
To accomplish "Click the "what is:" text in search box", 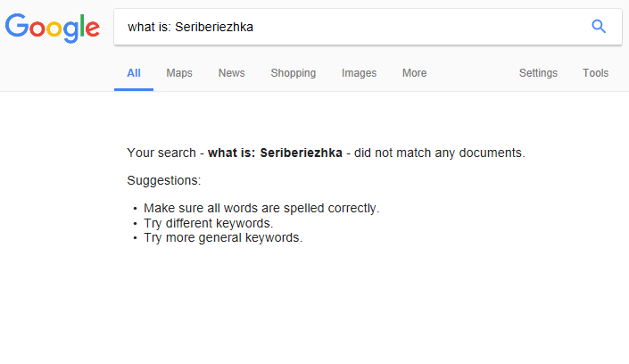I will tap(148, 27).
